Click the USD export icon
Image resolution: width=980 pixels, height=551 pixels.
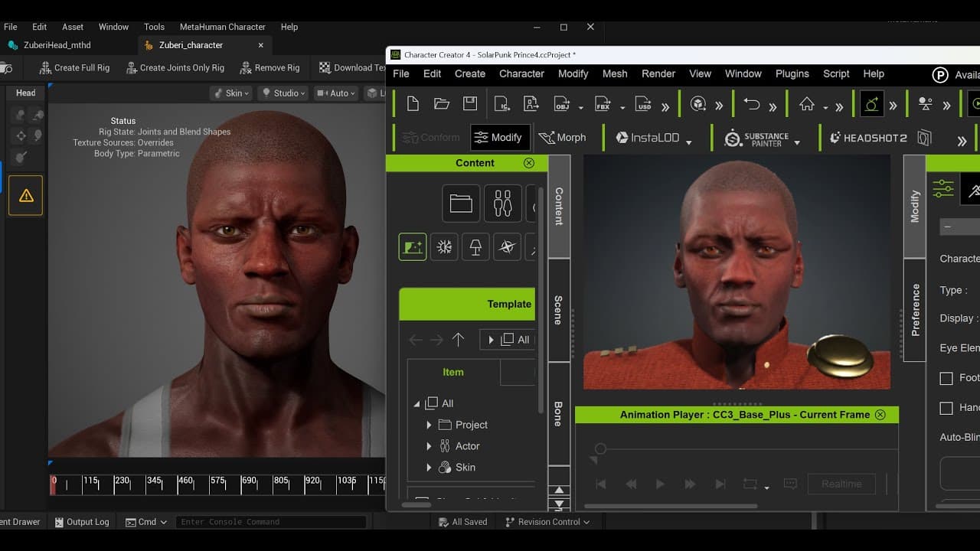(x=644, y=104)
